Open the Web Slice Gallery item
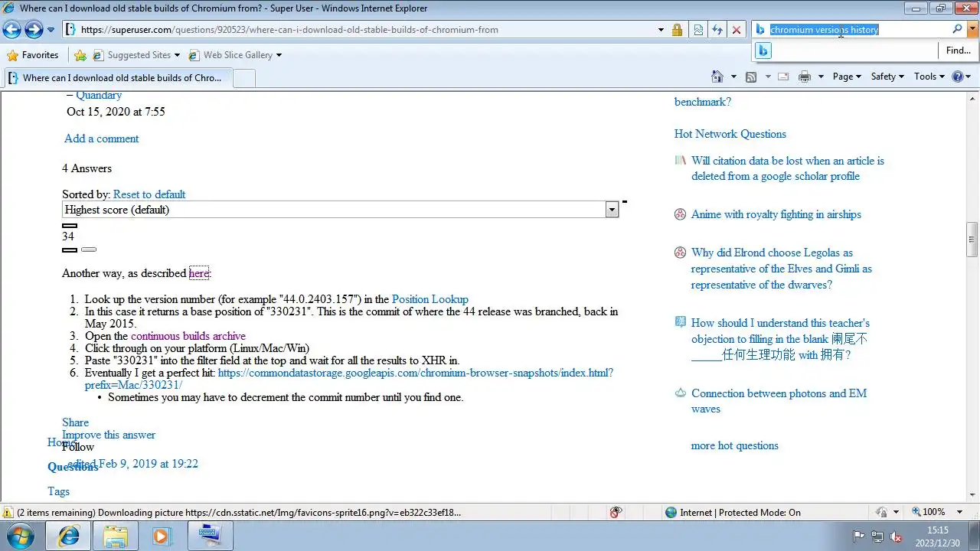 click(235, 55)
